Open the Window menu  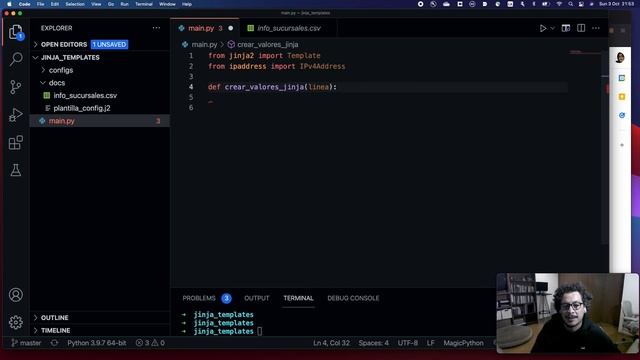coord(167,4)
